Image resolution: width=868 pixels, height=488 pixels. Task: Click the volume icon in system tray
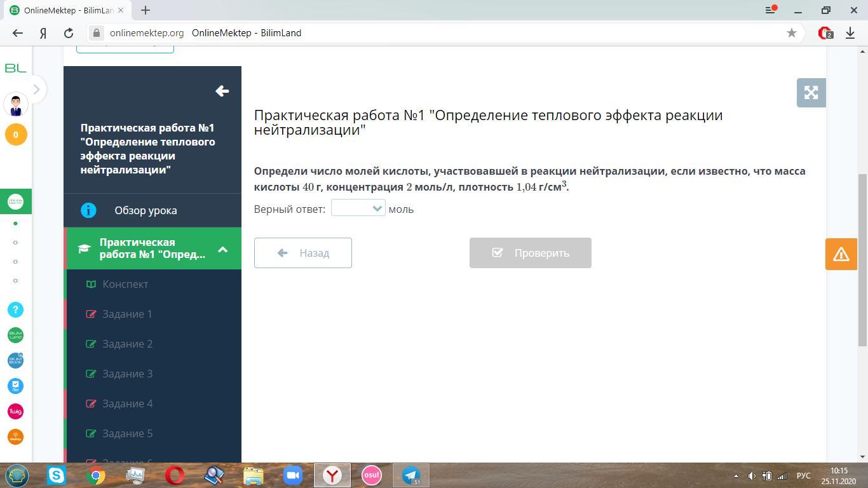click(752, 476)
